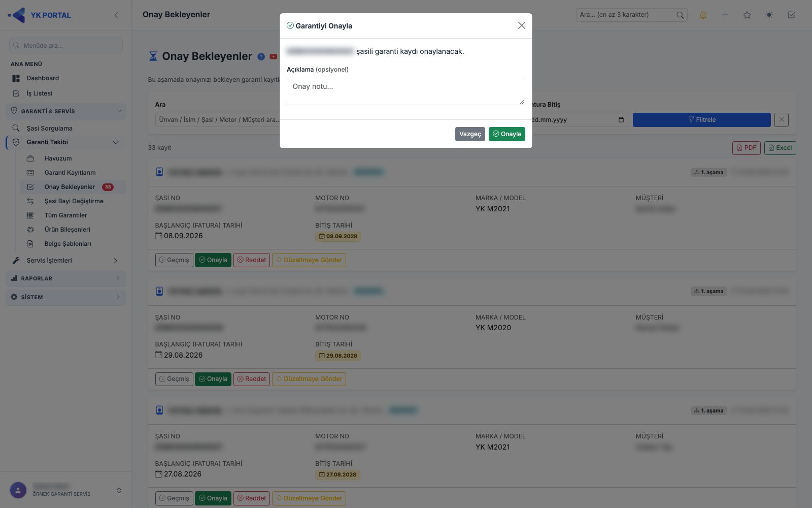Expand the Servis İşlemleri menu

click(x=116, y=261)
